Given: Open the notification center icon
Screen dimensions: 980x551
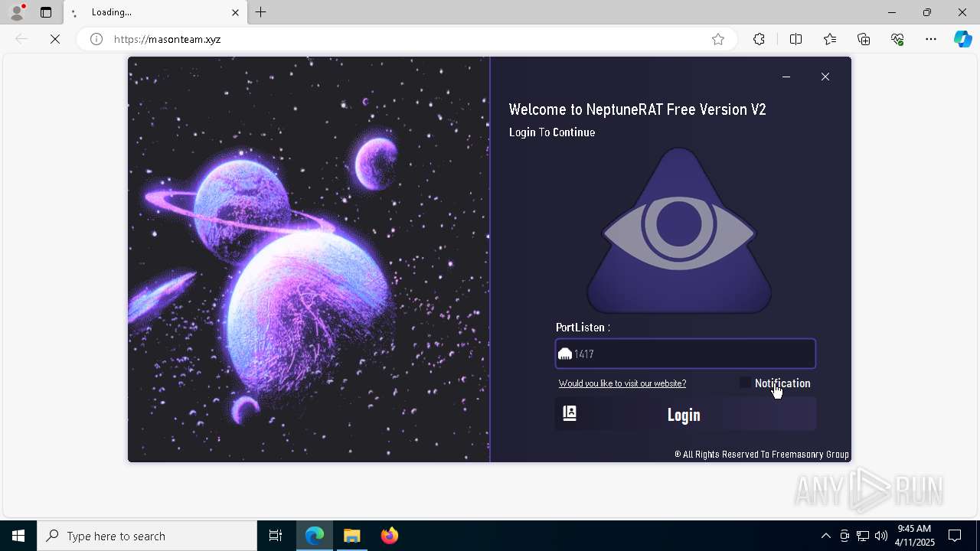Looking at the screenshot, I should (x=955, y=536).
